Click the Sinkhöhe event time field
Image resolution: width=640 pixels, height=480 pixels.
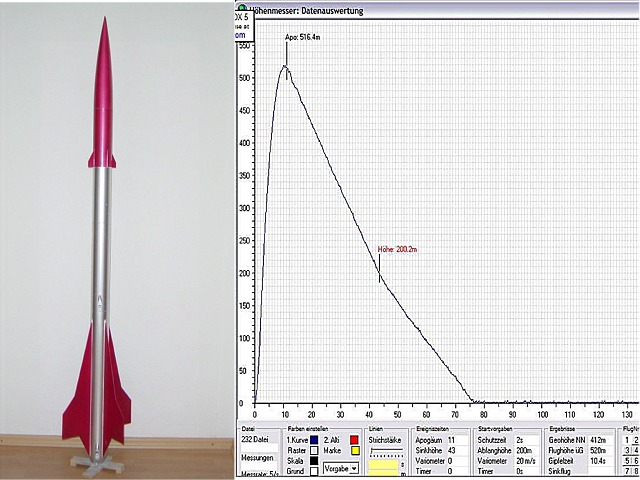[x=457, y=451]
